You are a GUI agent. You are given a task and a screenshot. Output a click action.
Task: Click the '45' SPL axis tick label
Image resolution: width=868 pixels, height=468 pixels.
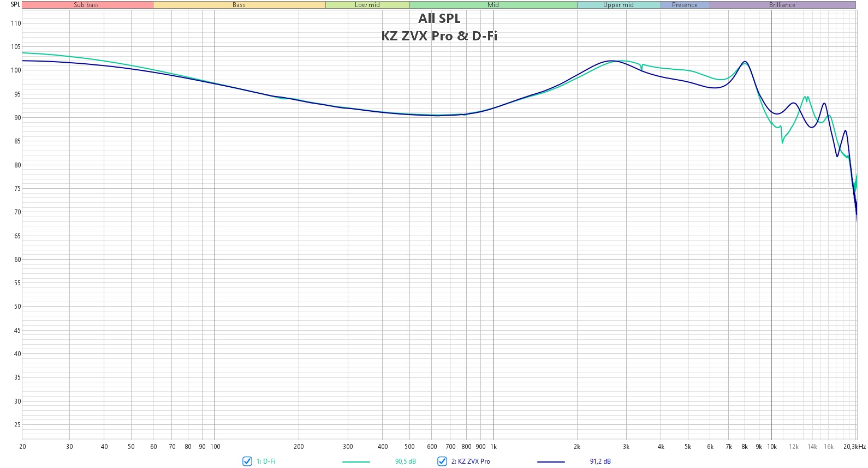pos(17,331)
